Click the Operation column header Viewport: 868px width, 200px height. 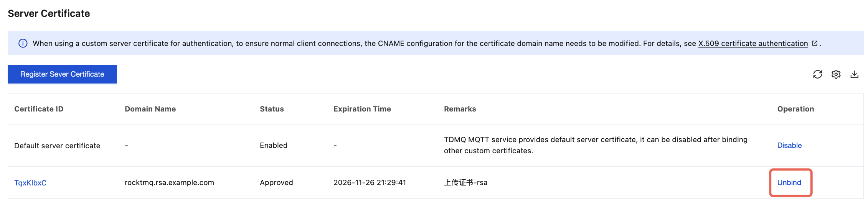pyautogui.click(x=795, y=109)
